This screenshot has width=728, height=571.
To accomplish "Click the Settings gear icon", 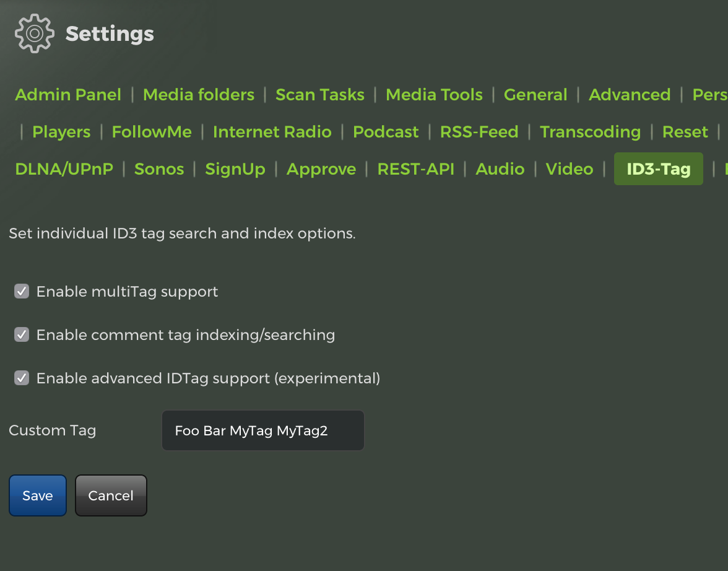I will click(x=35, y=33).
